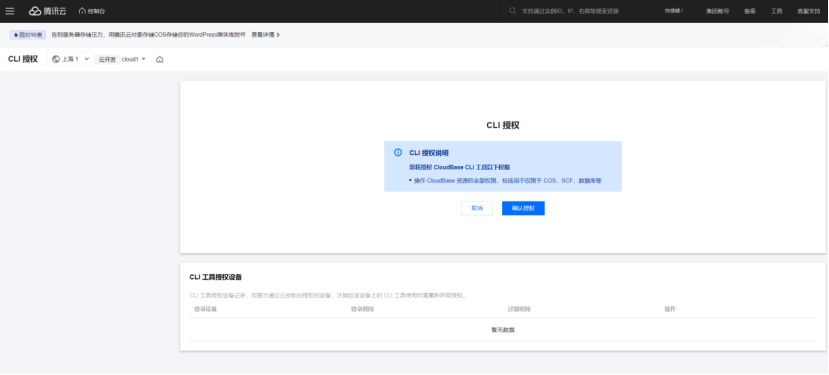Open the 工具 menu
Screen dimensions: 829x375
pyautogui.click(x=776, y=11)
